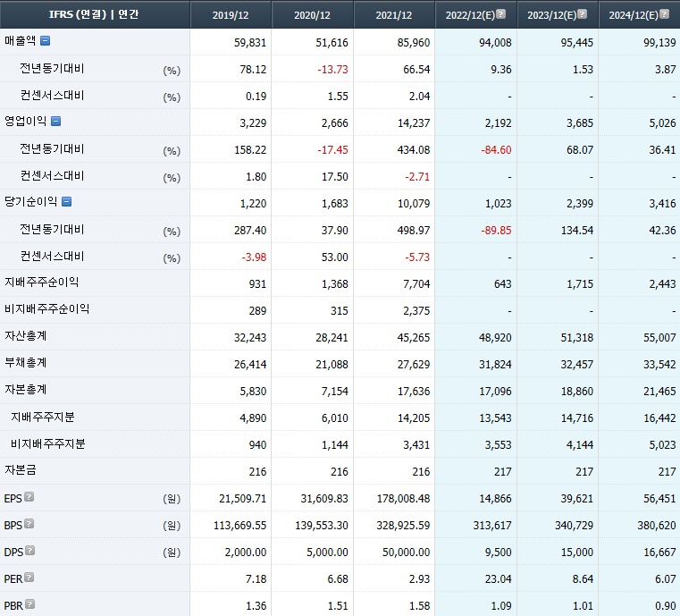This screenshot has height=616, width=680.
Task: Click the red -13.73 growth value
Action: point(332,70)
